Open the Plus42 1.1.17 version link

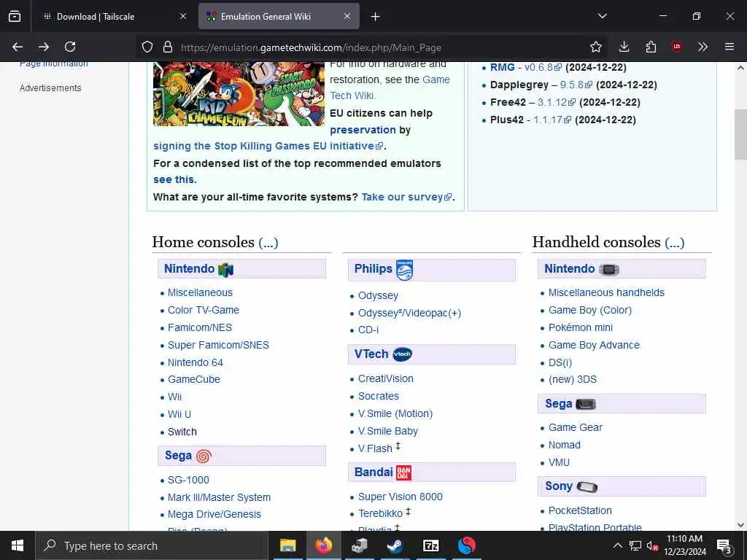[552, 120]
